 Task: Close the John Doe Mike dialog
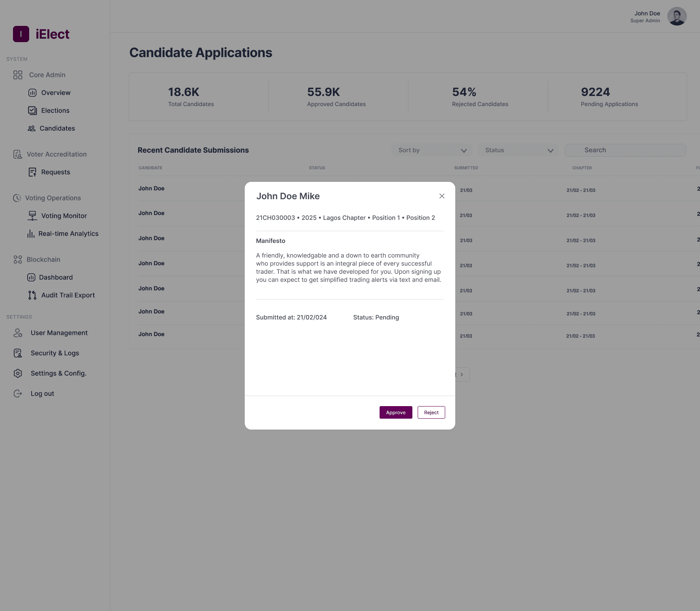[x=442, y=196]
